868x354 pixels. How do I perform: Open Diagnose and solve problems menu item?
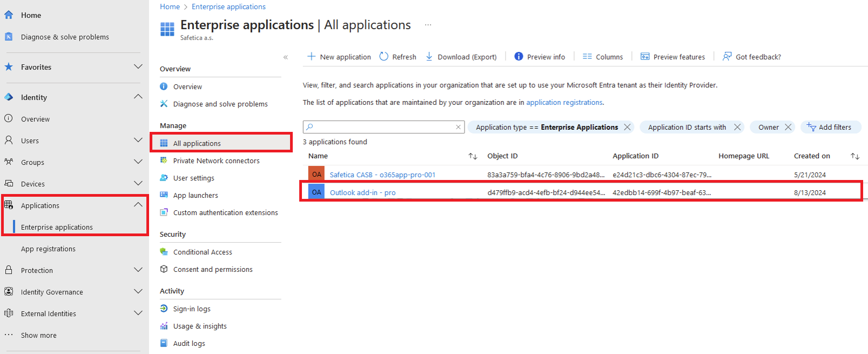[220, 104]
